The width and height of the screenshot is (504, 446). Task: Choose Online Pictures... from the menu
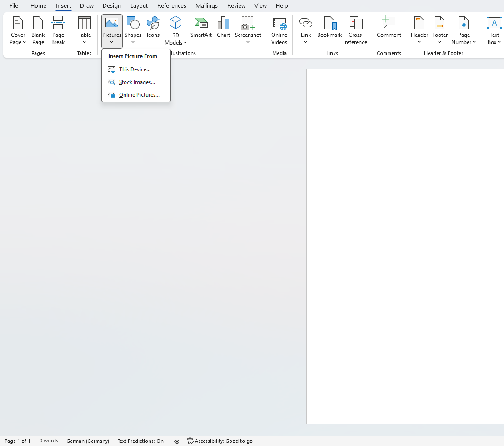(136, 95)
